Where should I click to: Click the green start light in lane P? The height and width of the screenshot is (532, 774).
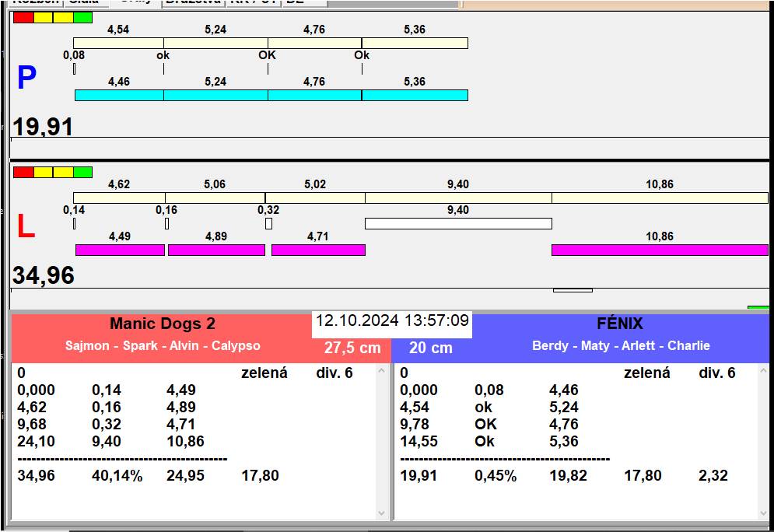pyautogui.click(x=83, y=18)
